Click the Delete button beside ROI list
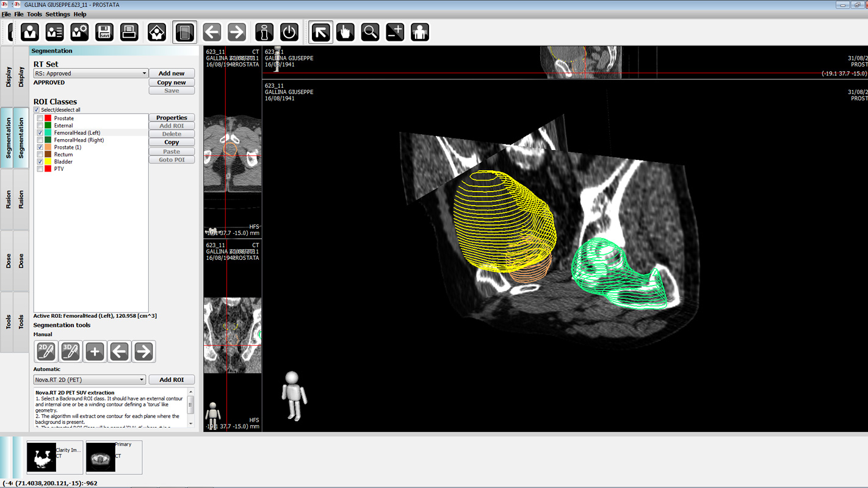Screen dimensions: 868x488 coord(172,134)
